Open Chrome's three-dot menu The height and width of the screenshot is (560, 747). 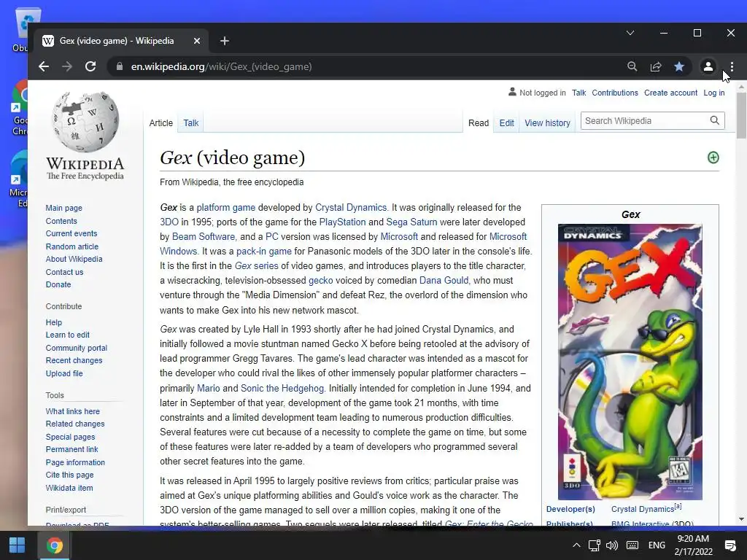[732, 66]
